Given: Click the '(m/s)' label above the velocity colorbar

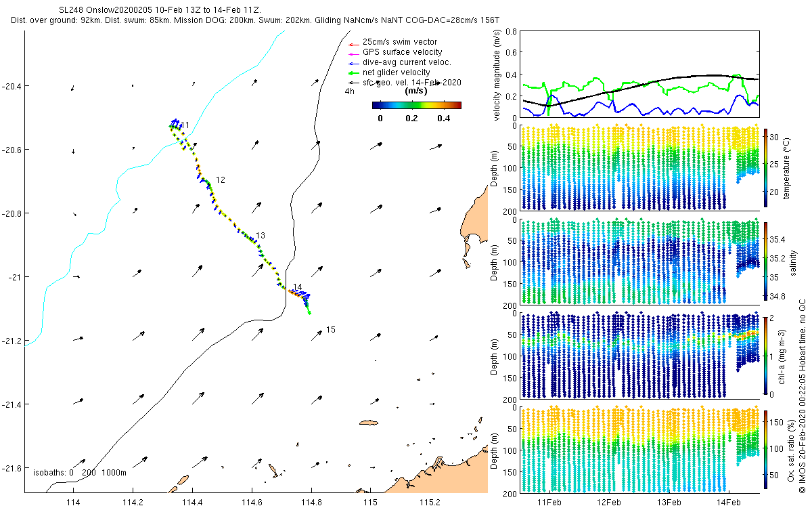Looking at the screenshot, I should (x=415, y=91).
